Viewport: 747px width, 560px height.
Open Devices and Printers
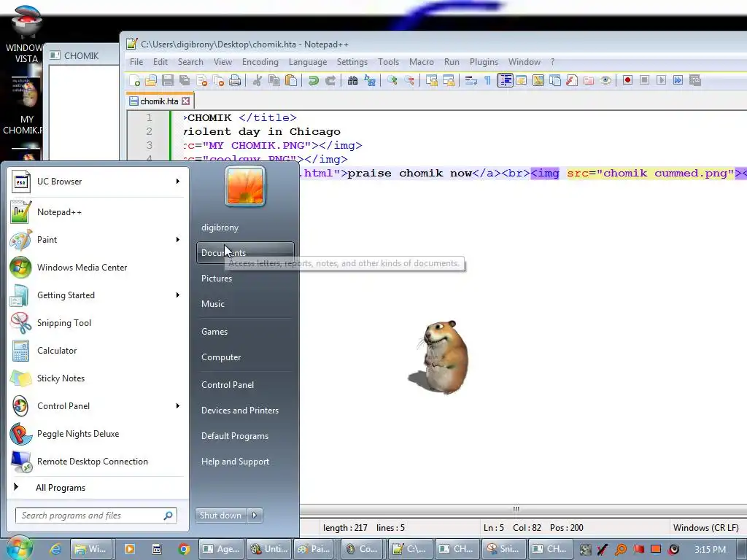click(x=239, y=411)
